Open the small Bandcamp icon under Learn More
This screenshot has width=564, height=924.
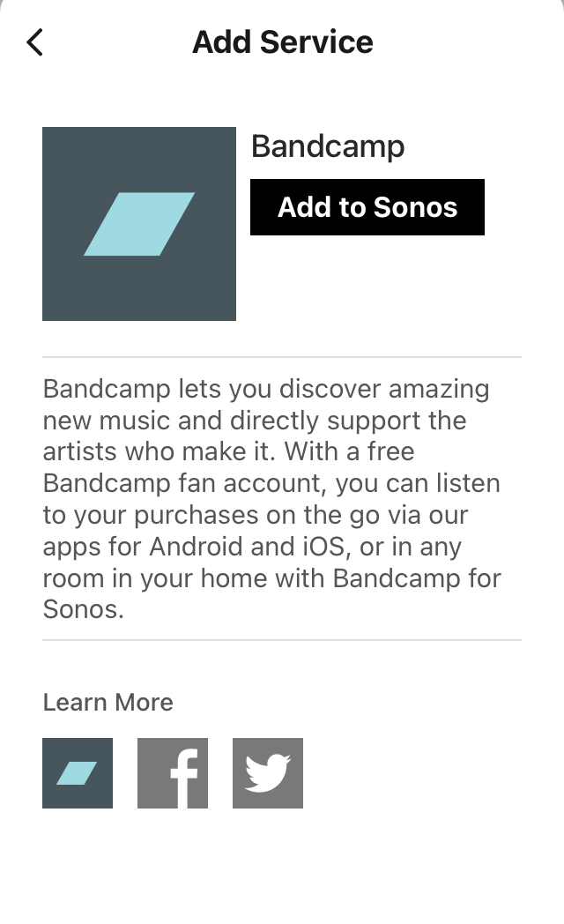[78, 773]
